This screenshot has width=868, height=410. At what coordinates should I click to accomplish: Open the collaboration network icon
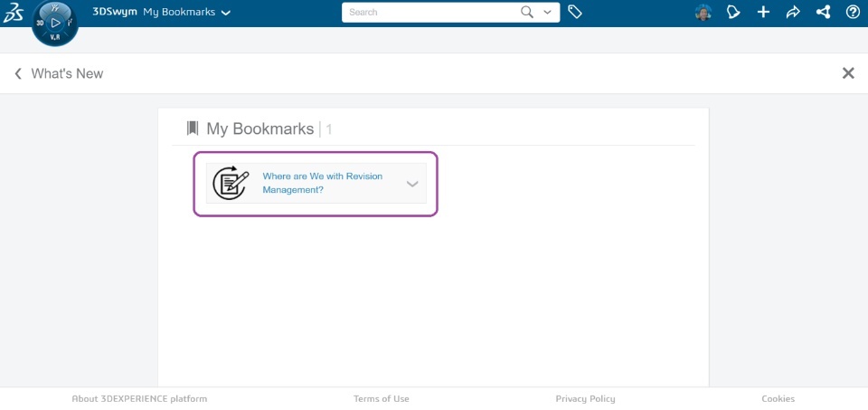823,13
